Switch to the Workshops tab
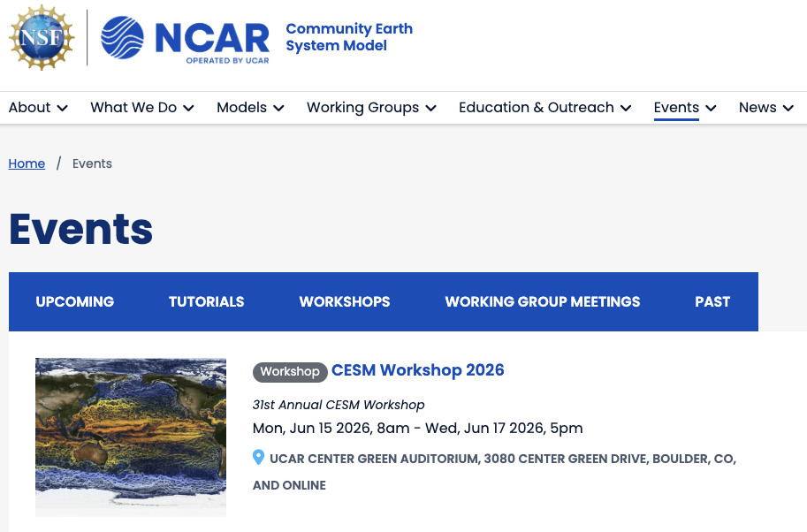This screenshot has height=532, width=807. point(345,301)
